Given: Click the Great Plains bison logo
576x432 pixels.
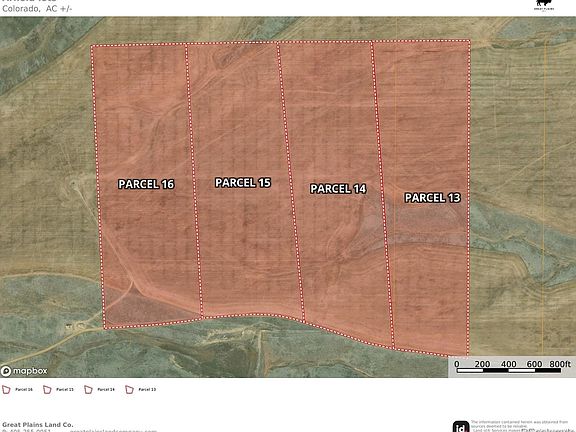Looking at the screenshot, I should 544,4.
